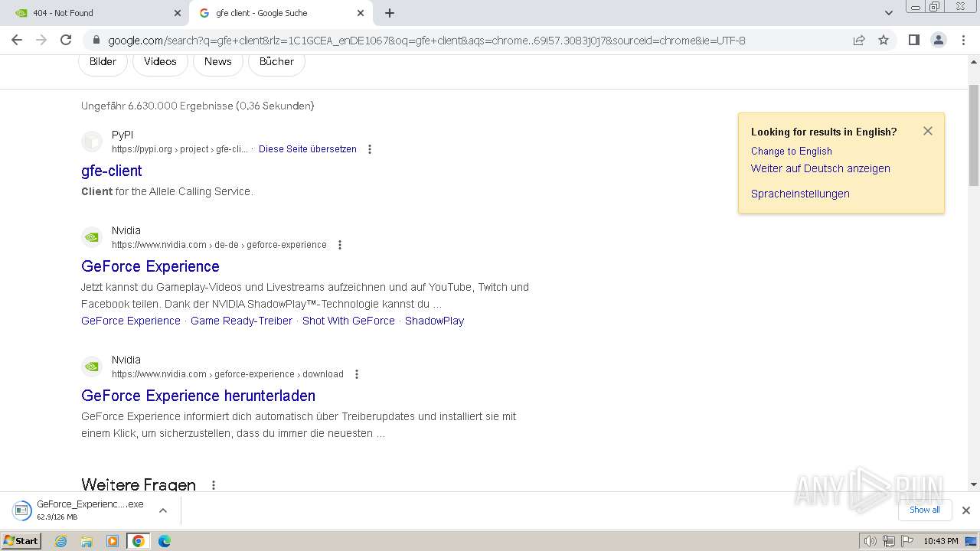Close the gfe client Google Suche tab
This screenshot has width=980, height=551.
coord(361,13)
